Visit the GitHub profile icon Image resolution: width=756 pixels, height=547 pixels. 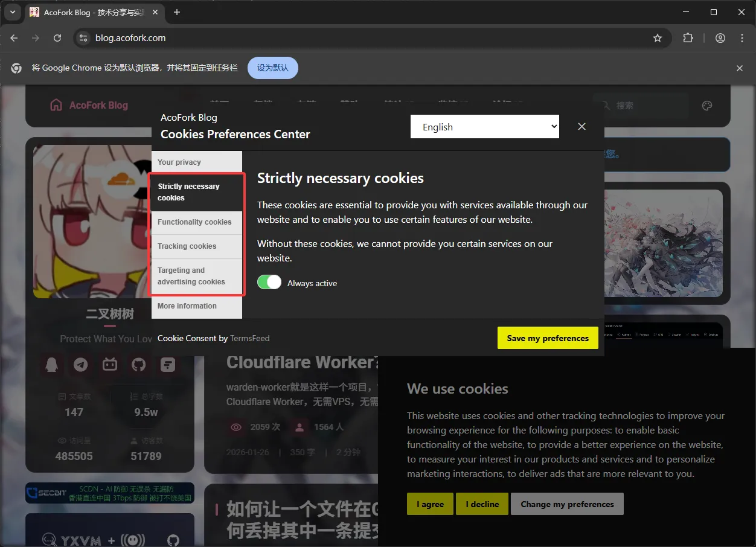click(x=139, y=365)
